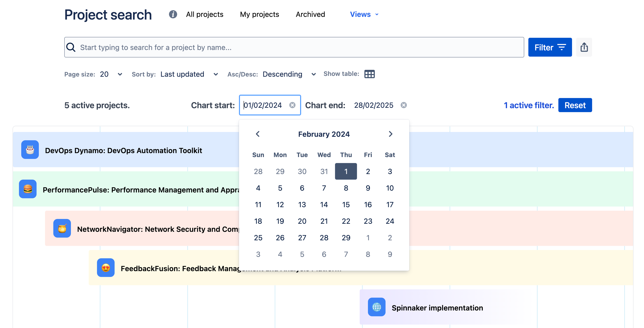Click the info icon beside Project search
Screen dimensions: 644x328
point(173,14)
